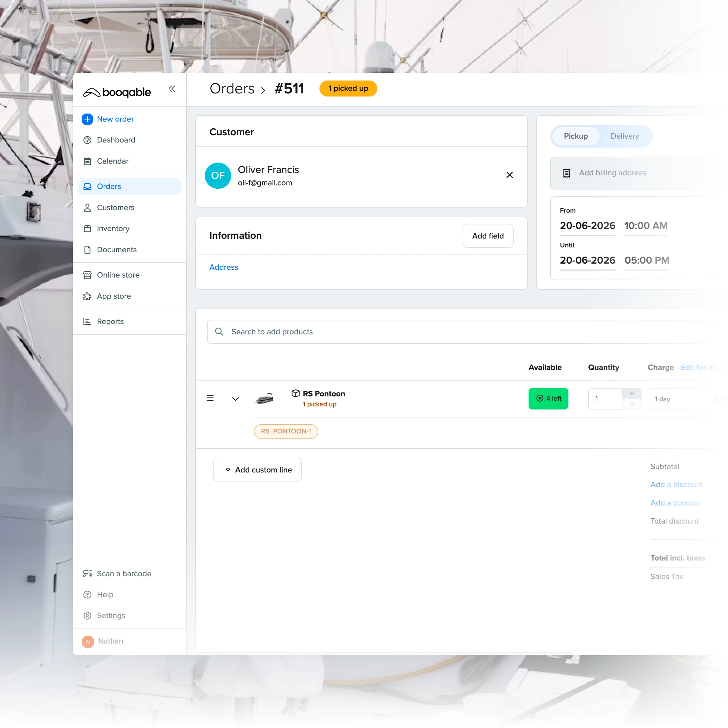This screenshot has height=728, width=728.
Task: Click the RS_PONTOON-1 stock item tag
Action: click(x=286, y=431)
